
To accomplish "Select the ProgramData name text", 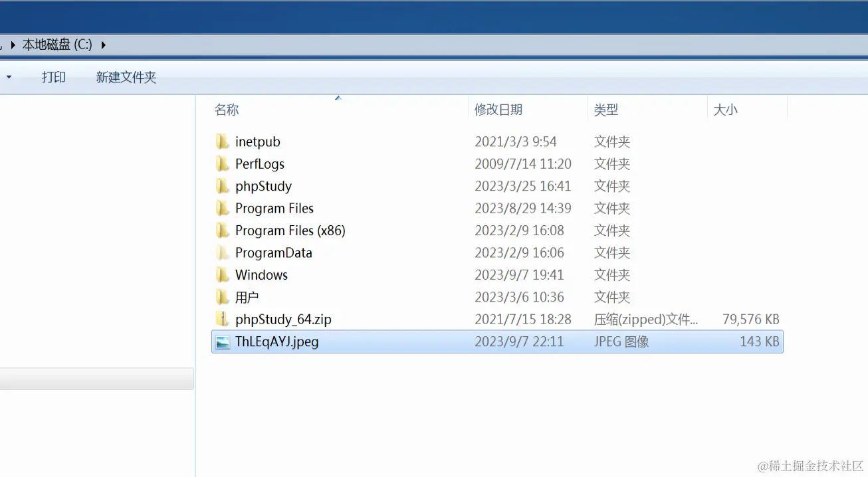I will tap(274, 253).
